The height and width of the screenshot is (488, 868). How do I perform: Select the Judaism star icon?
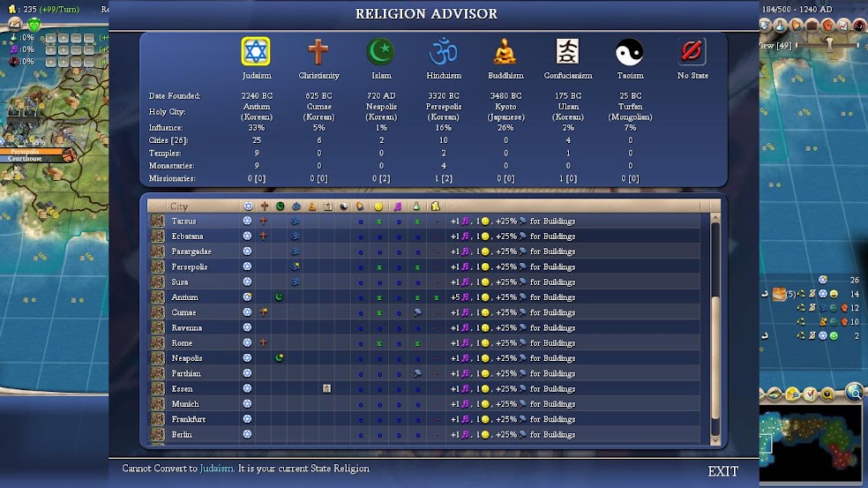(256, 51)
